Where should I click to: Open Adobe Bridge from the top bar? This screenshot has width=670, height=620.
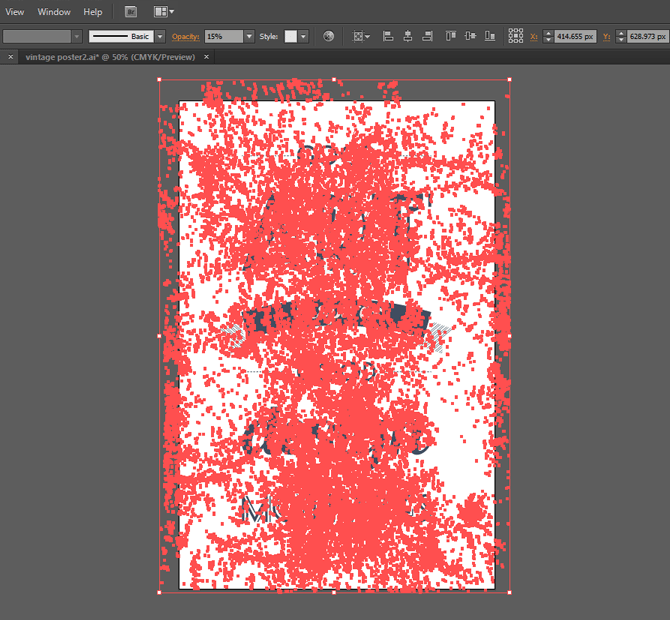pyautogui.click(x=131, y=12)
